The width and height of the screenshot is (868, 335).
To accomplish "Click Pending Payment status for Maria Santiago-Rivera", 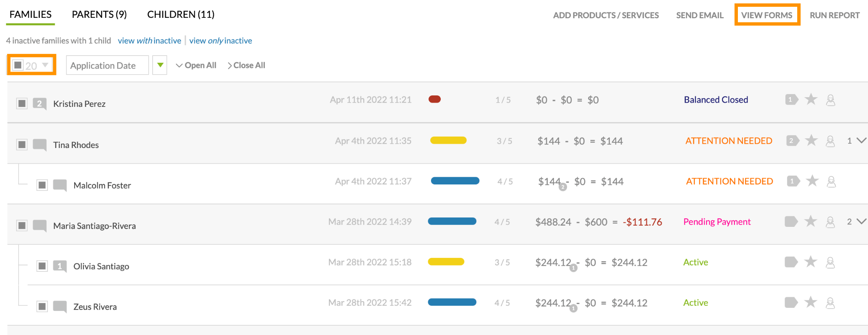I will (x=717, y=222).
